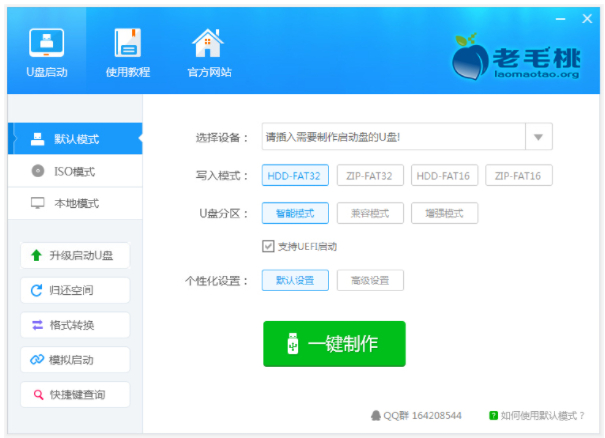
Task: Click the 模拟启动 button
Action: tap(75, 360)
